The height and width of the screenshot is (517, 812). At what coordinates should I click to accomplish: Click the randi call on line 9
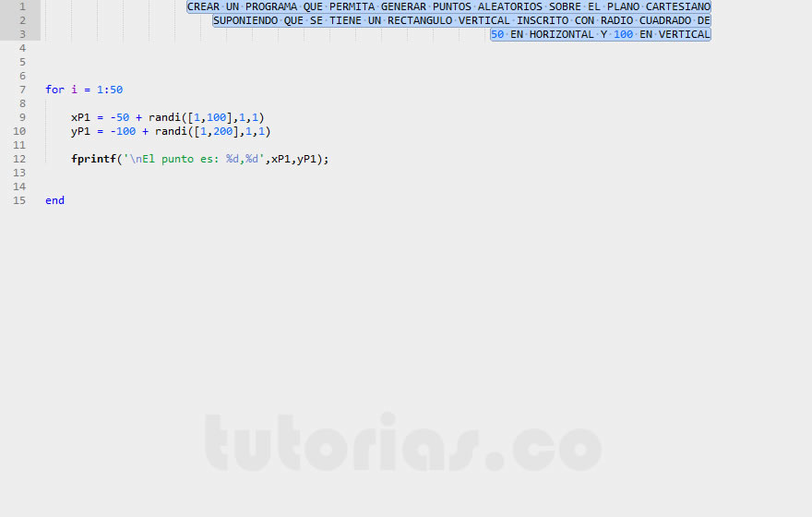pyautogui.click(x=206, y=117)
